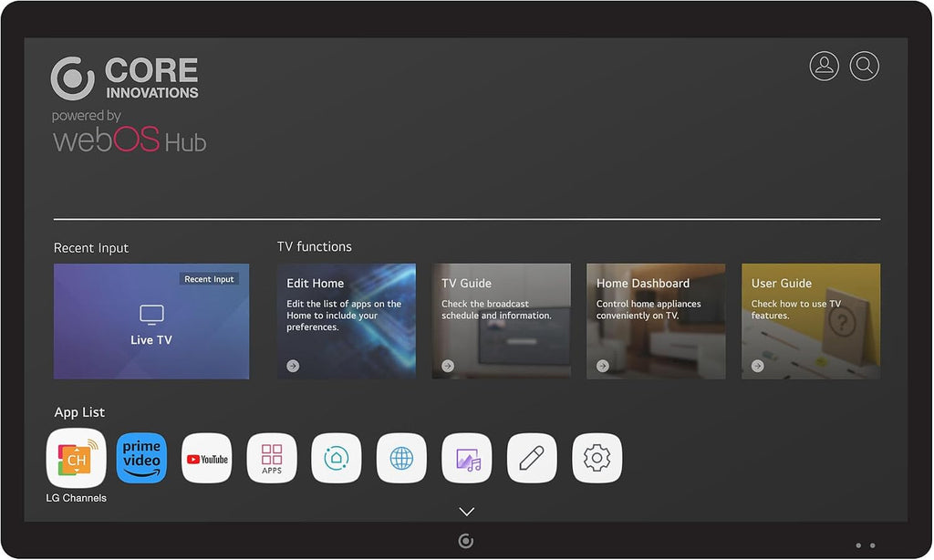Screen dimensions: 934x560
Task: Open the APPS grid icon
Action: click(272, 458)
